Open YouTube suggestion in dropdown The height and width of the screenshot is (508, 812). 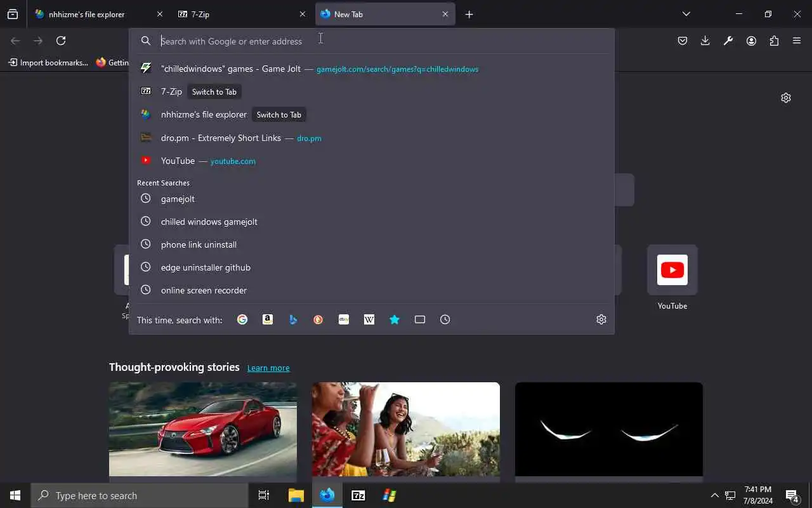pos(372,161)
